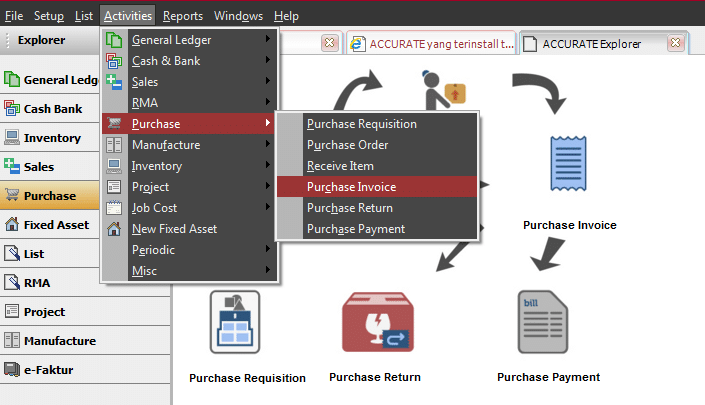Image resolution: width=705 pixels, height=405 pixels.
Task: Open General Ledger in Explorer sidebar
Action: tap(50, 80)
